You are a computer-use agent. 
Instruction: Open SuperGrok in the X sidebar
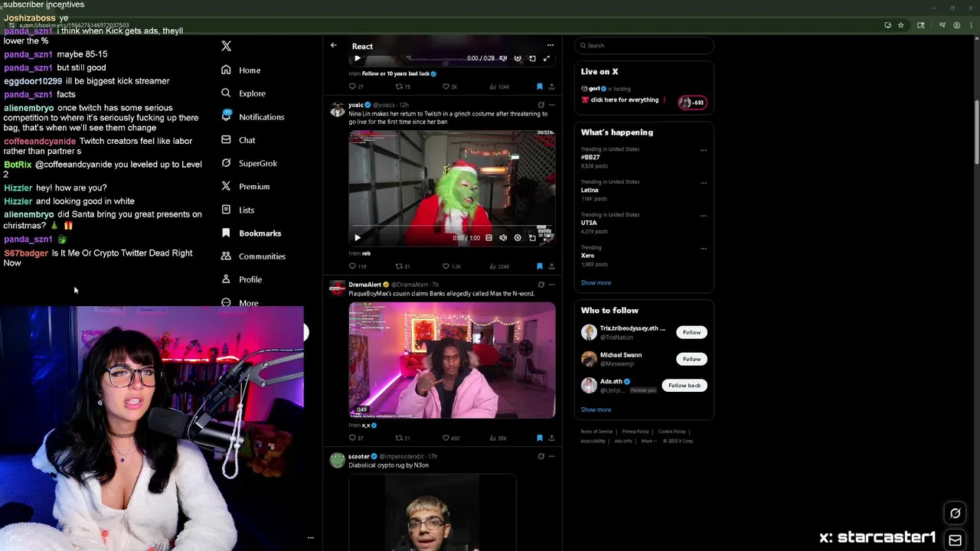coord(249,163)
